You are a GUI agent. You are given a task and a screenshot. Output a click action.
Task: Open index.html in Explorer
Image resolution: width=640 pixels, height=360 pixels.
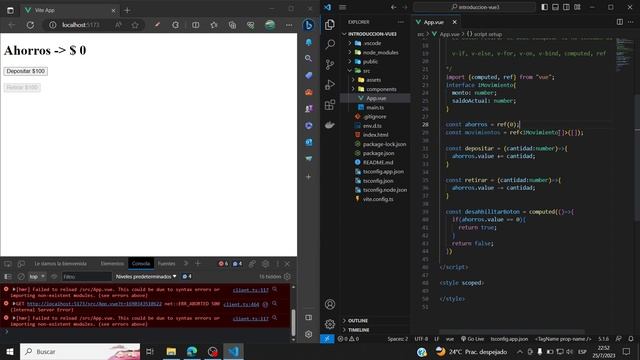coord(375,135)
